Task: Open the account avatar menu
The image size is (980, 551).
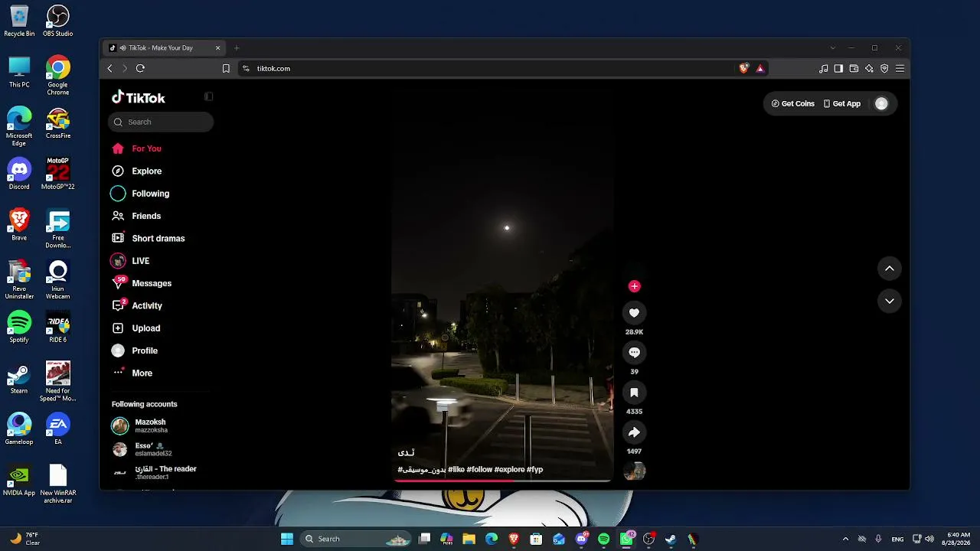Action: (881, 103)
